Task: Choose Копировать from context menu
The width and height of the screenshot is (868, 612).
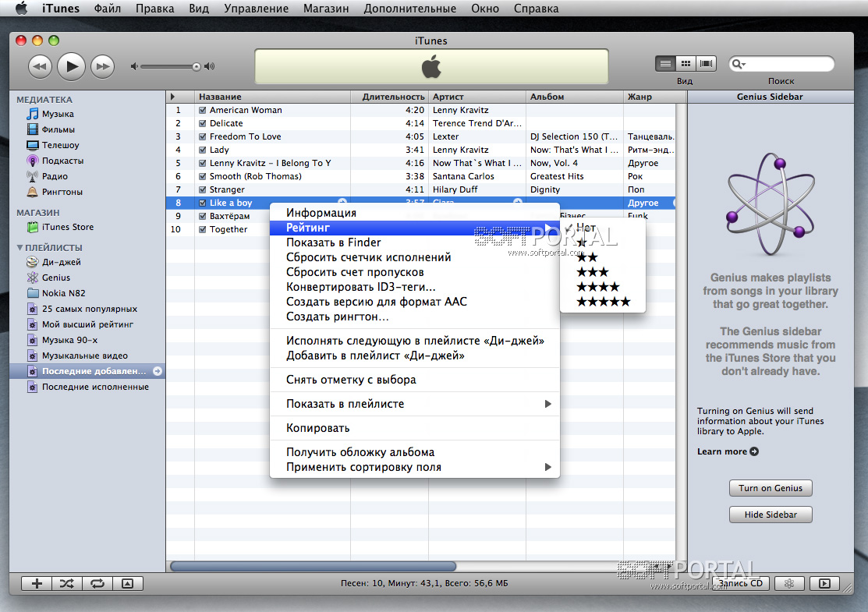Action: click(414, 428)
